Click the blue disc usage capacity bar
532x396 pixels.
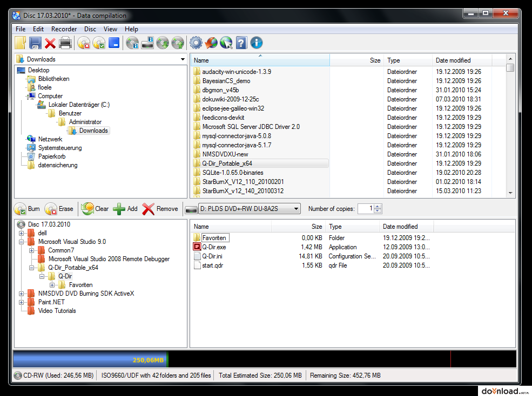tap(90, 359)
